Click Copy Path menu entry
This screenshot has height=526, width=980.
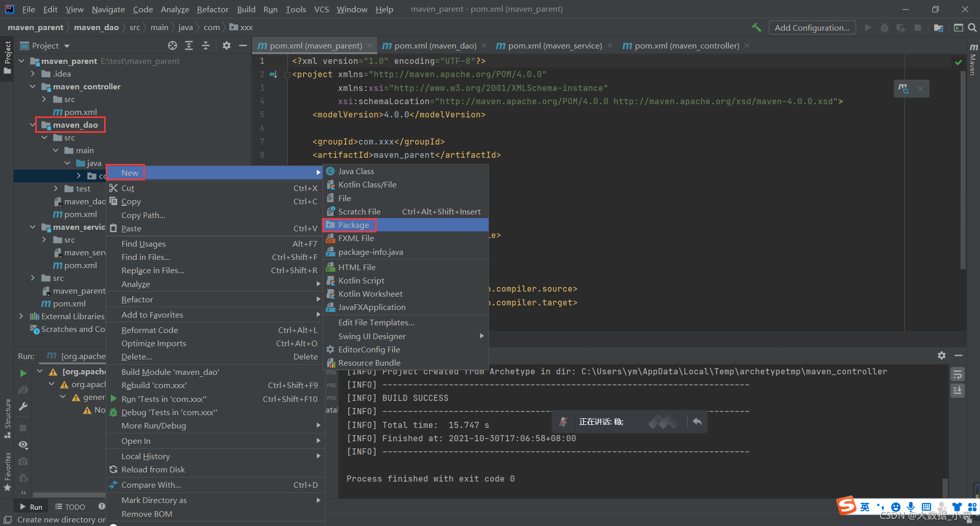[x=215, y=216]
